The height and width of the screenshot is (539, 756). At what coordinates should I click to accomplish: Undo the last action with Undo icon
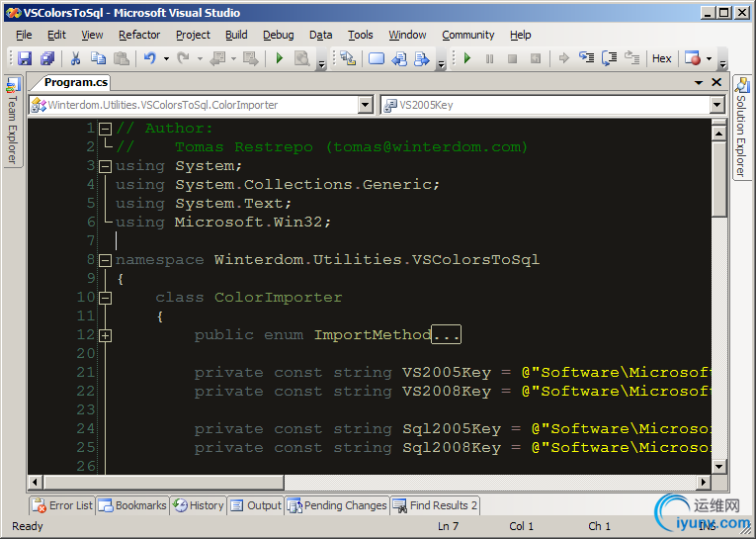(x=150, y=59)
